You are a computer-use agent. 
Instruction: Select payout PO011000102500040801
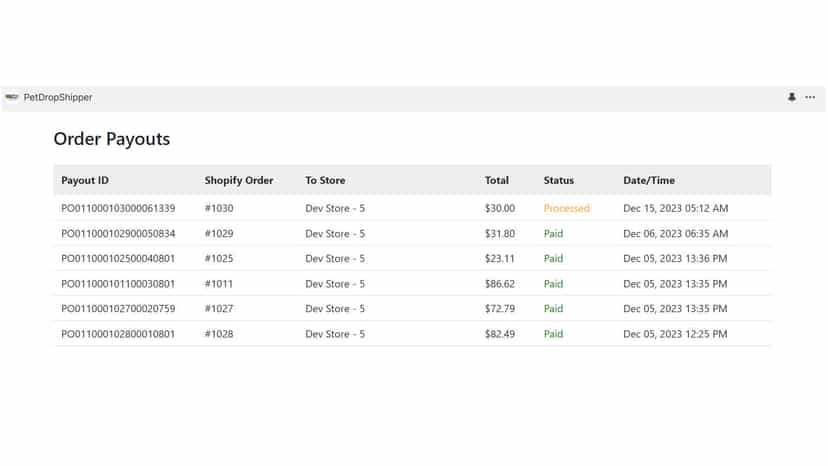pos(118,258)
